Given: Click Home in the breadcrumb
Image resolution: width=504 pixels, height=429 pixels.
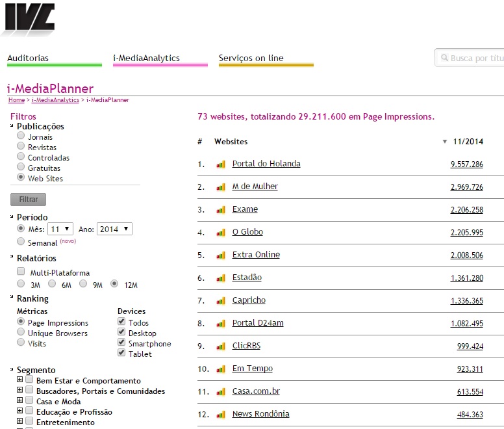Looking at the screenshot, I should click(x=16, y=99).
